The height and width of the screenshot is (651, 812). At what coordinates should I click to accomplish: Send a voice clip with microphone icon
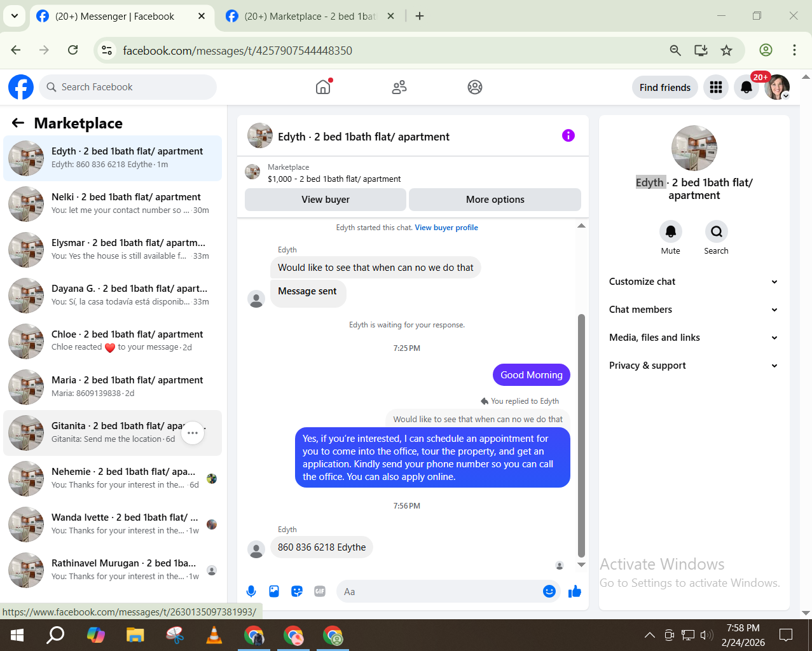(251, 591)
